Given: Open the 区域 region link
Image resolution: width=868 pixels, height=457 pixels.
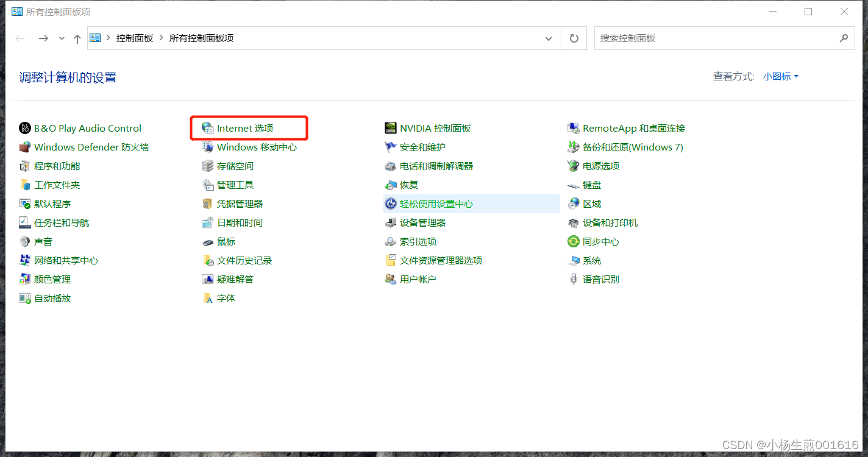Looking at the screenshot, I should (592, 204).
